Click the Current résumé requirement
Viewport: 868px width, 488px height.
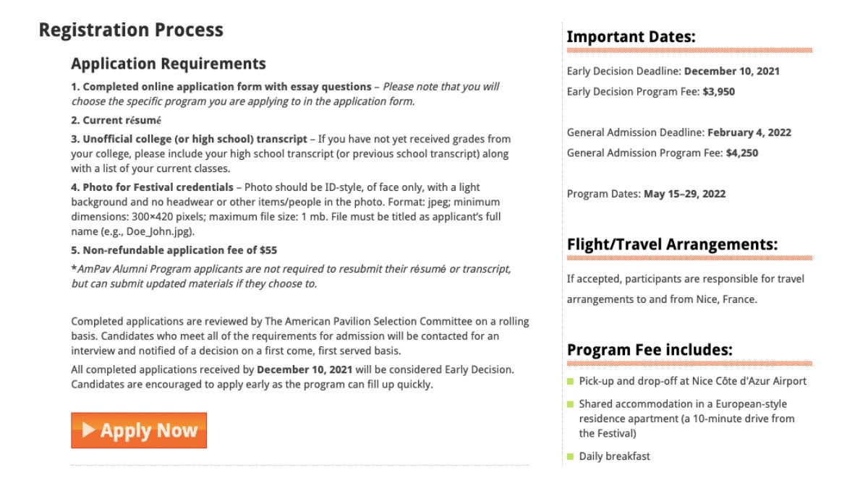(116, 120)
